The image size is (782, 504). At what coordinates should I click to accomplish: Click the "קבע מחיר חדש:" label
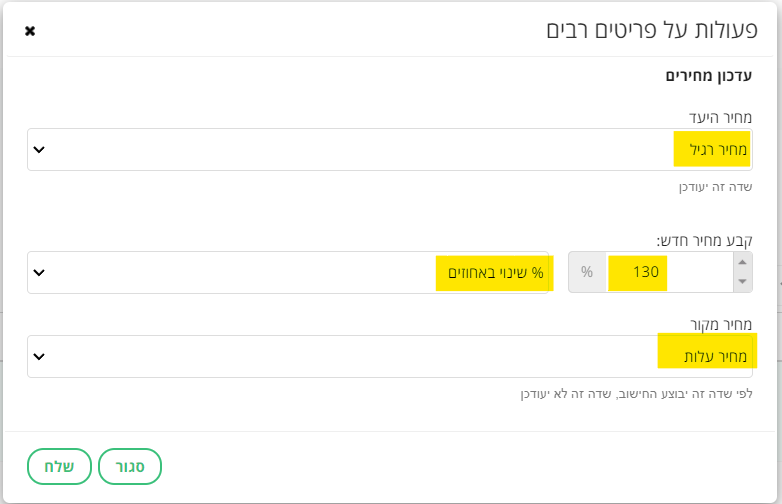[x=704, y=240]
